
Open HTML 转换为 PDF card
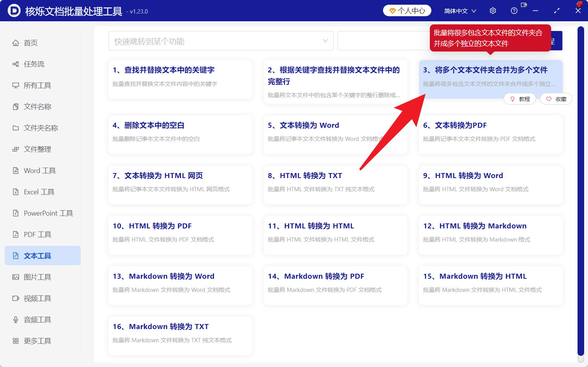[x=180, y=235]
